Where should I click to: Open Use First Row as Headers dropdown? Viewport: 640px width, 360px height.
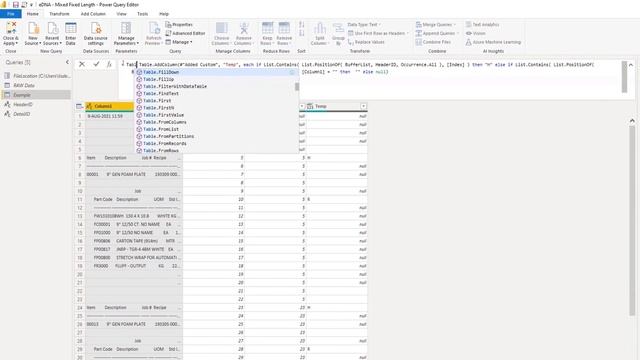click(378, 33)
